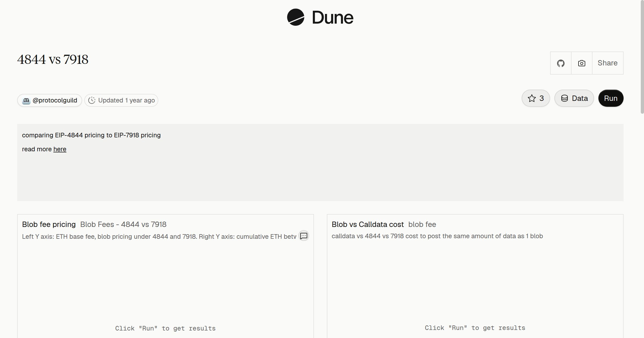644x338 pixels.
Task: Open the Data button
Action: [574, 98]
